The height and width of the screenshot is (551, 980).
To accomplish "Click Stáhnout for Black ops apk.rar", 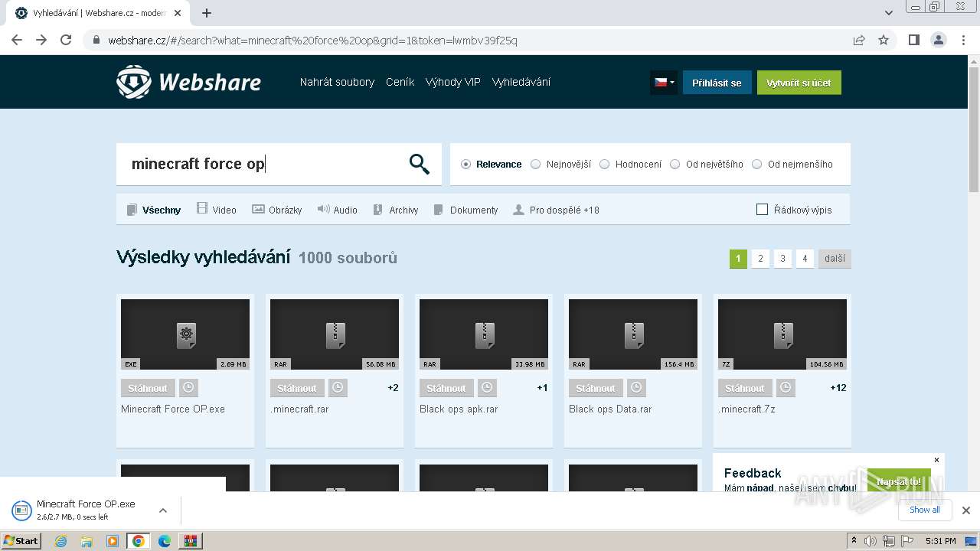I will pos(446,388).
